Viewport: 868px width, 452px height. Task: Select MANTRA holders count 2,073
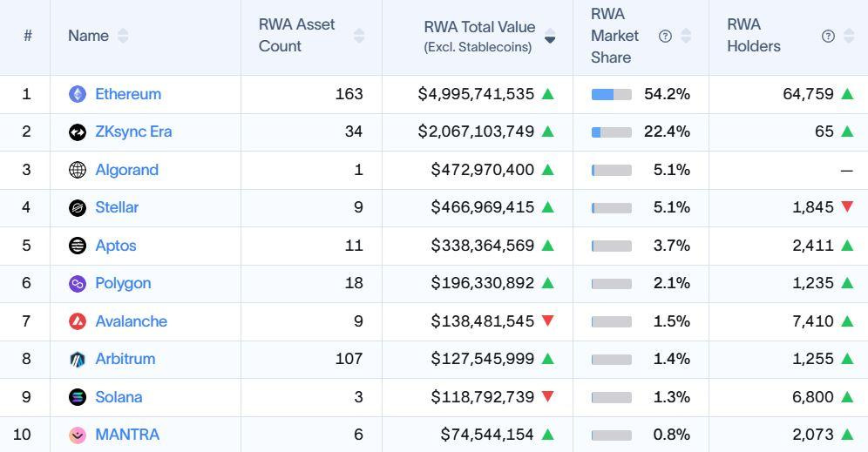[x=812, y=435]
